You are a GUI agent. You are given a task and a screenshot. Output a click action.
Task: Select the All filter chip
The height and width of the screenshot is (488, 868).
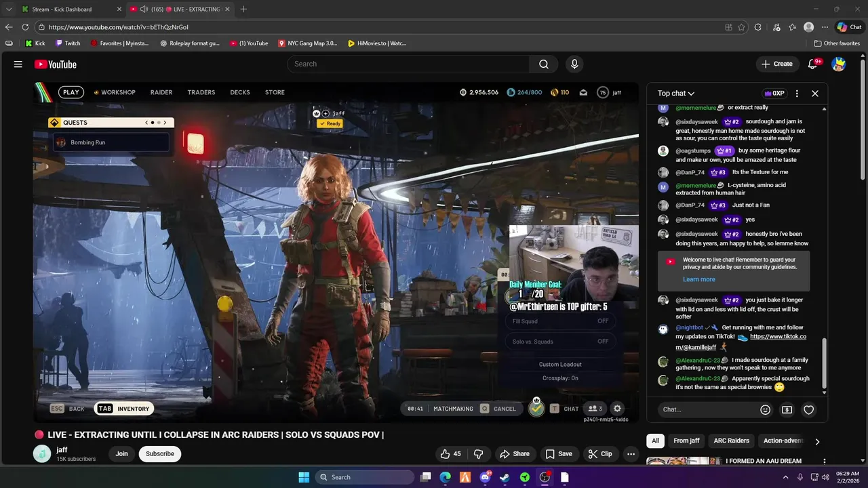(655, 441)
